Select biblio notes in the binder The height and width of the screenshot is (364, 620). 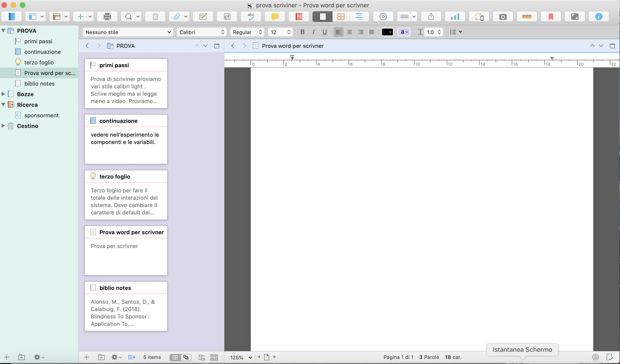click(39, 84)
